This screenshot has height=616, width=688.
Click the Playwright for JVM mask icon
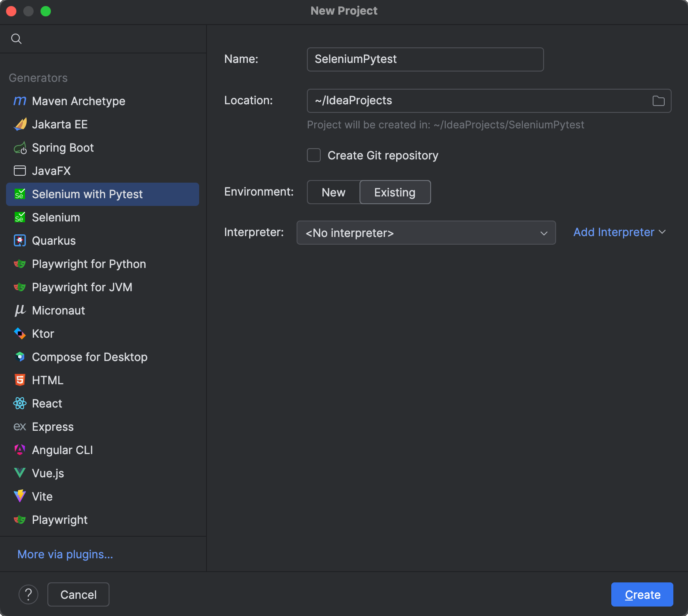click(20, 287)
